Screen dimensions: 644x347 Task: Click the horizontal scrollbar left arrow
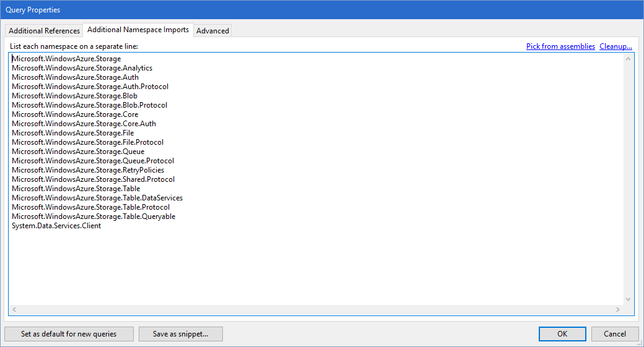(x=14, y=309)
